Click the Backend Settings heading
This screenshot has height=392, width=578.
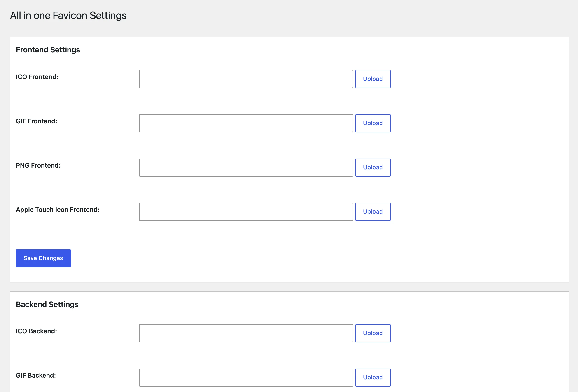point(47,304)
